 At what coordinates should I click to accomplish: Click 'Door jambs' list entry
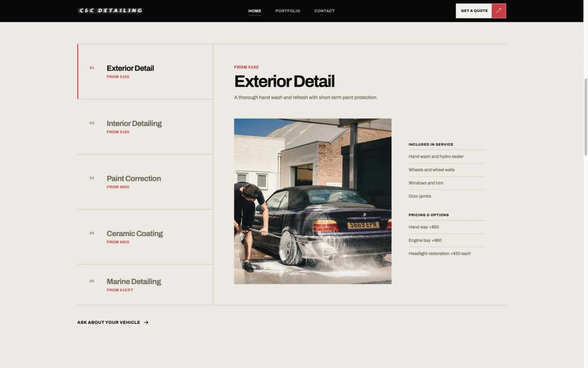pos(447,196)
